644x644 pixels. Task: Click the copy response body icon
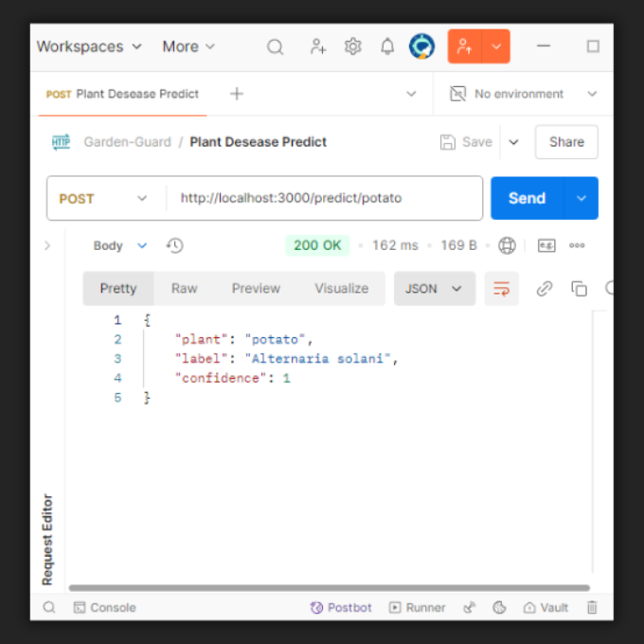579,289
